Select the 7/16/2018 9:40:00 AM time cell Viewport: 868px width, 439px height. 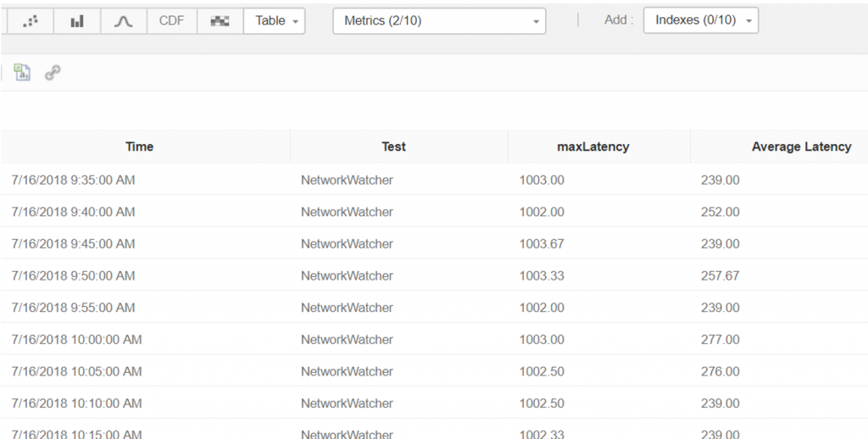point(73,212)
